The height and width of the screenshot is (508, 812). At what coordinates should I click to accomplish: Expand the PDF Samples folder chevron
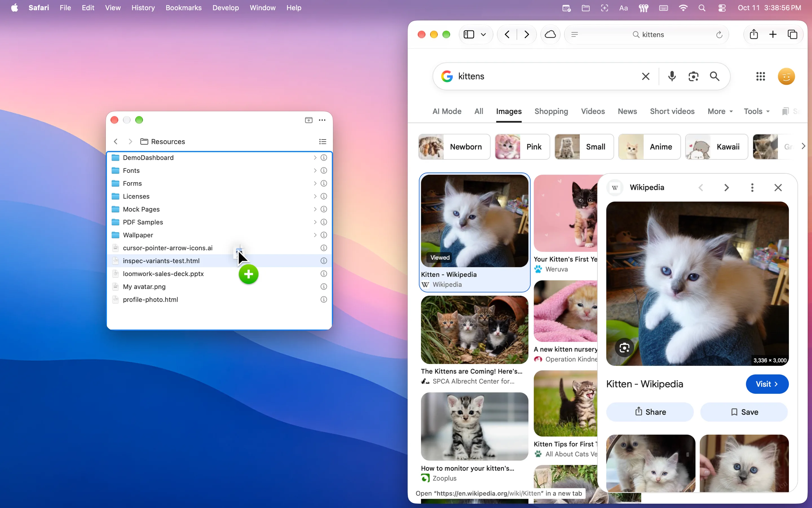[315, 222]
